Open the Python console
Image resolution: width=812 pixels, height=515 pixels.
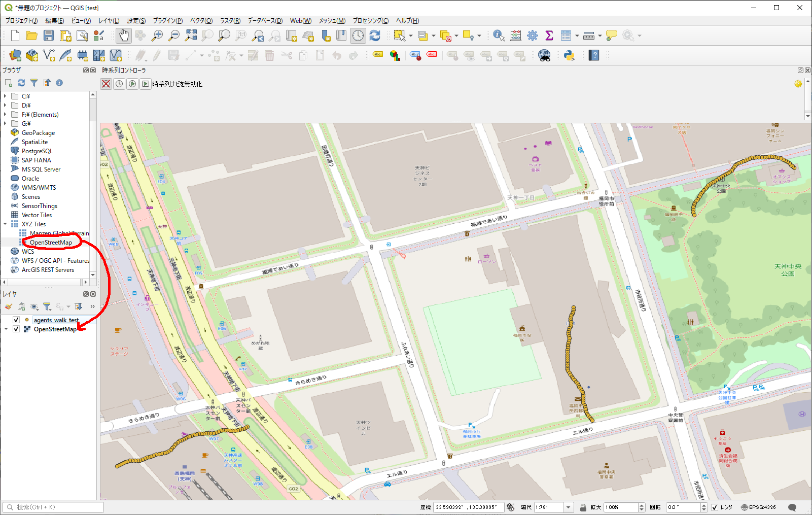tap(569, 55)
